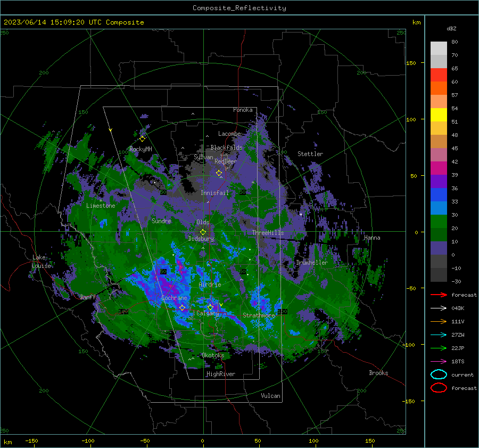
Task: Click the purple 39 dBZ color swatch
Action: [x=439, y=181]
